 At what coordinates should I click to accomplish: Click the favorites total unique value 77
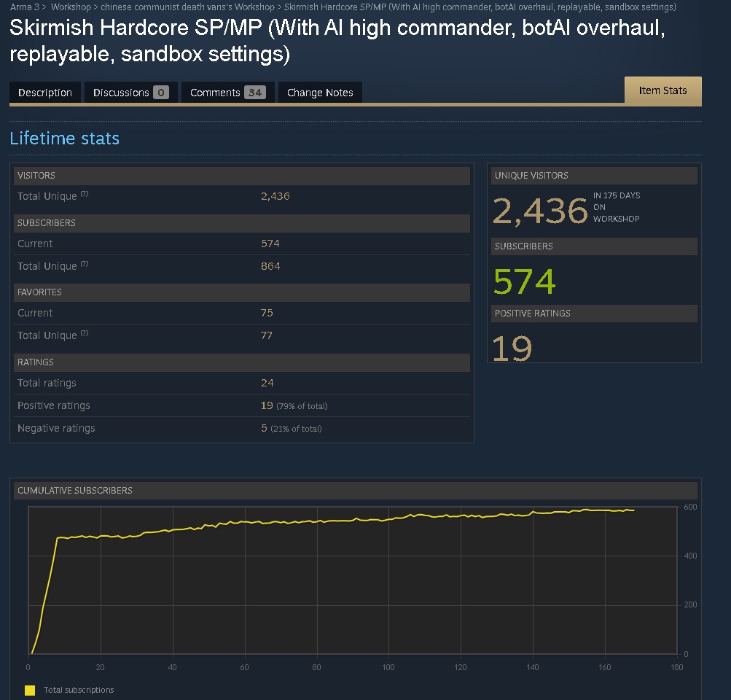[266, 335]
